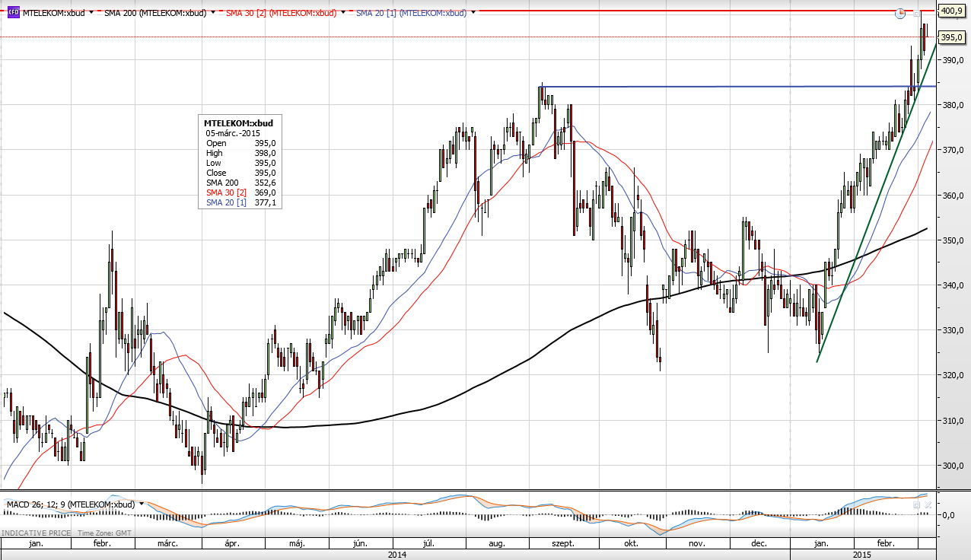Open the SMA 30 [2] indicator dropdown arrow

click(343, 13)
